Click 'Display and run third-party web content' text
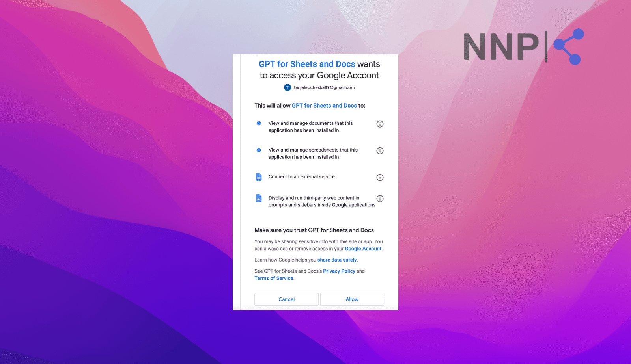This screenshot has width=631, height=364. tap(322, 202)
